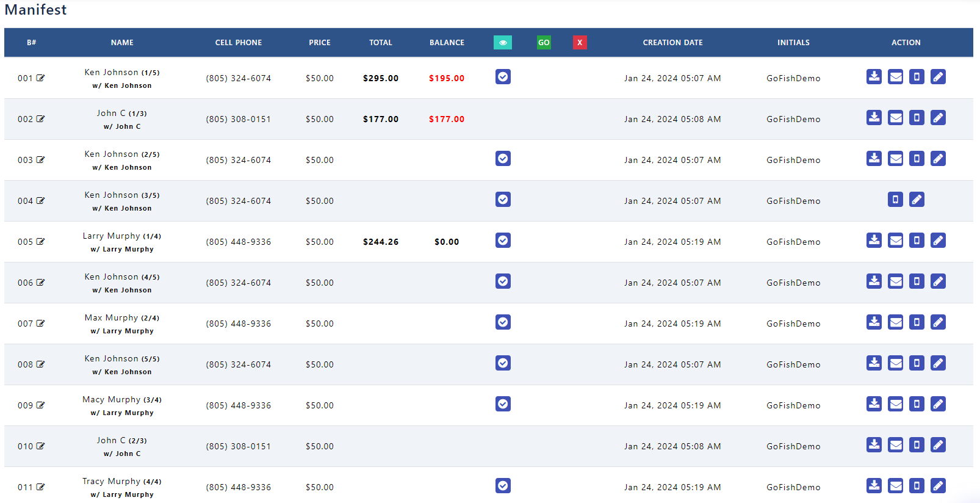Click email icon in Max Murphy row
The image size is (980, 503).
895,322
